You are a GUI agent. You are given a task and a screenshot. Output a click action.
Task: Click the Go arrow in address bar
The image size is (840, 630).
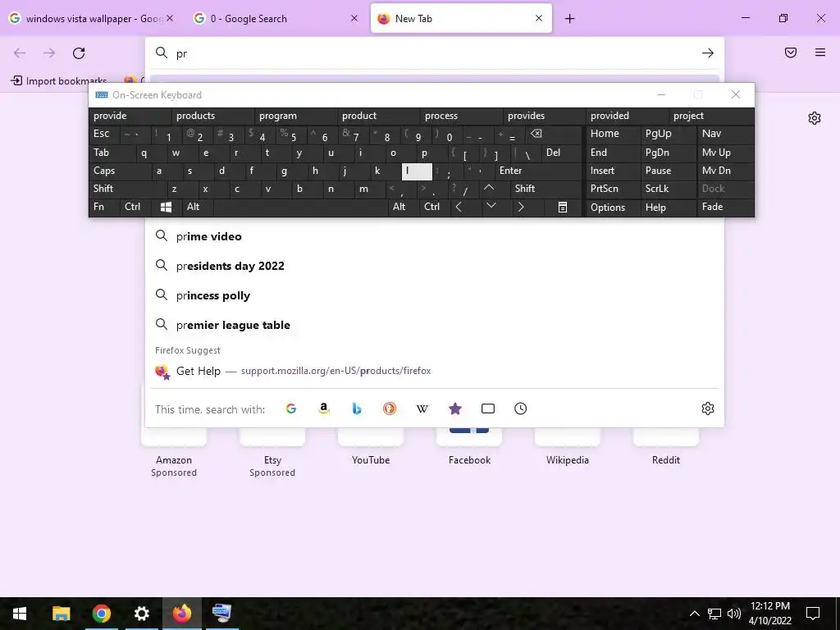pos(708,53)
